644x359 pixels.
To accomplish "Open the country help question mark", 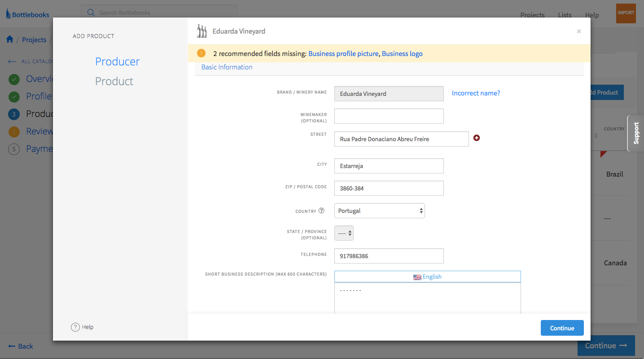I will tap(321, 211).
